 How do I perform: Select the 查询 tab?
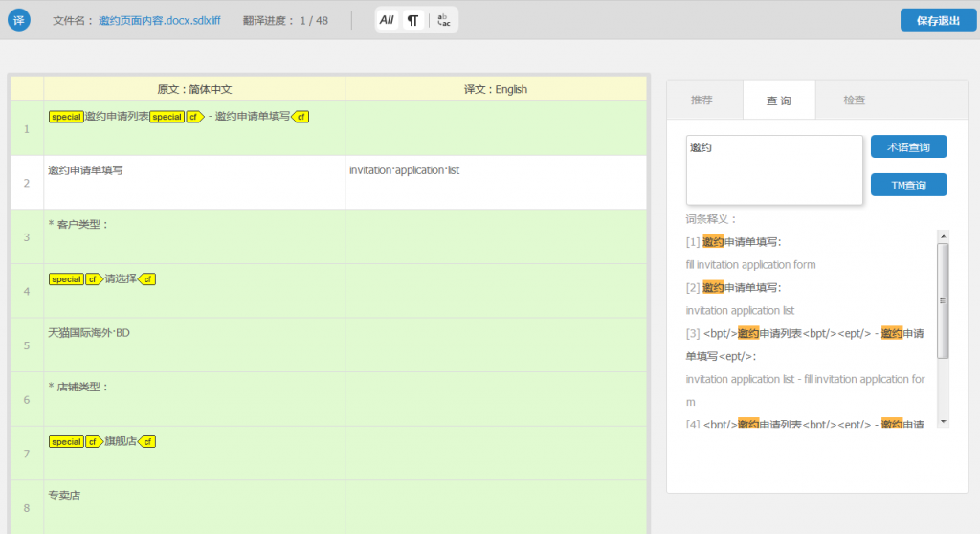[x=778, y=100]
